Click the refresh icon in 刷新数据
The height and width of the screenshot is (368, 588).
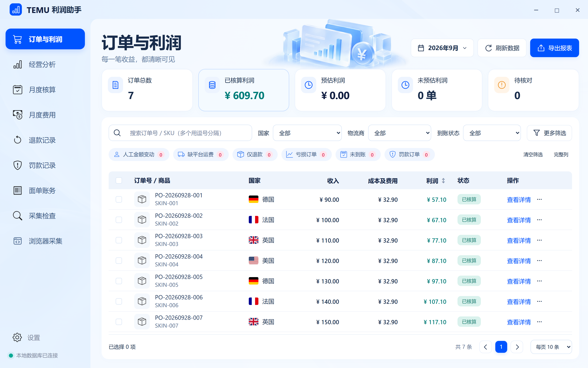point(488,48)
